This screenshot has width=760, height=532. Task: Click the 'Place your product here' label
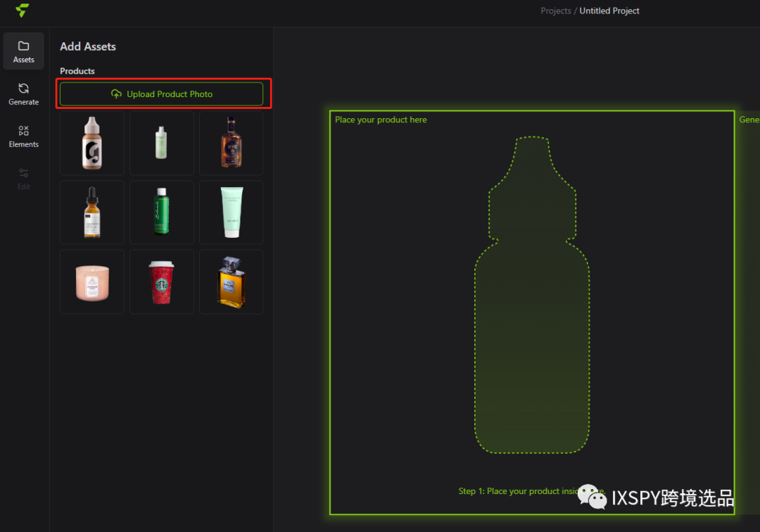[x=381, y=120]
